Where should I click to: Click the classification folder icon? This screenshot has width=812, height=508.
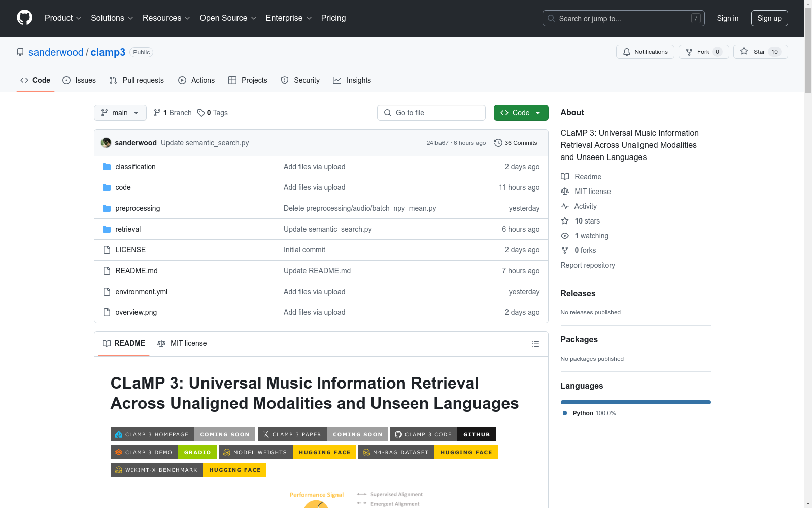click(x=107, y=167)
